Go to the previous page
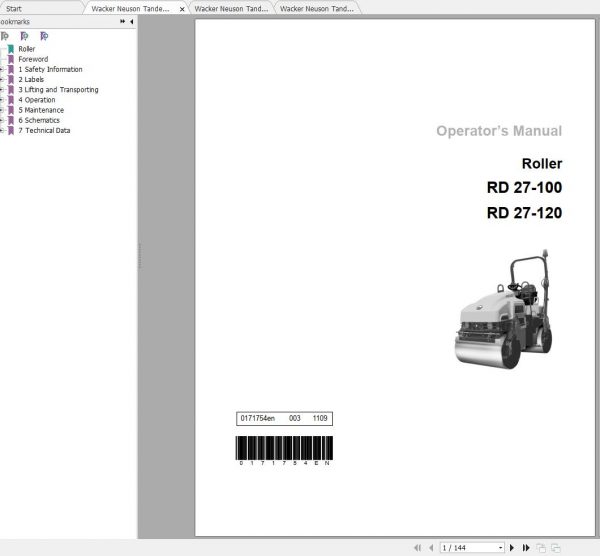This screenshot has height=556, width=600. click(x=431, y=548)
